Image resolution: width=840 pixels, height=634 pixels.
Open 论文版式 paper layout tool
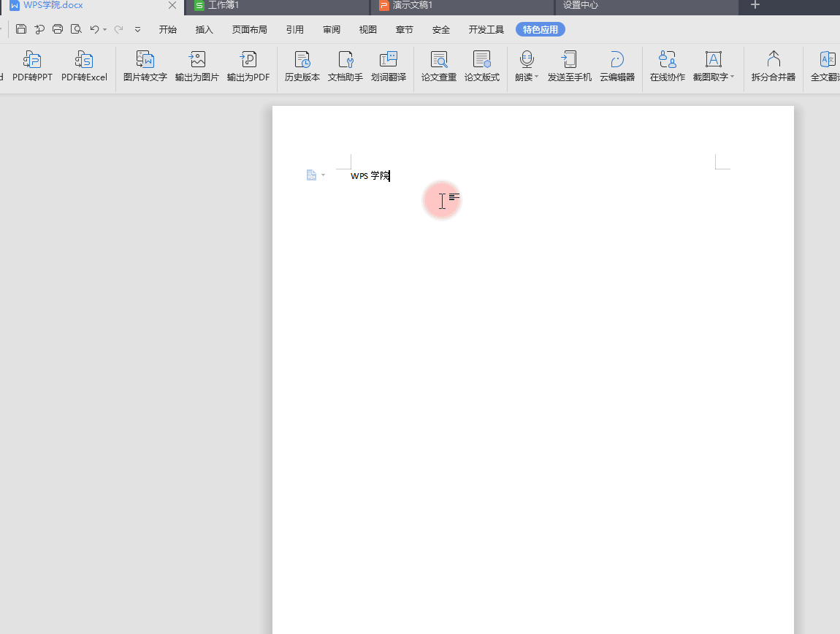coord(481,66)
